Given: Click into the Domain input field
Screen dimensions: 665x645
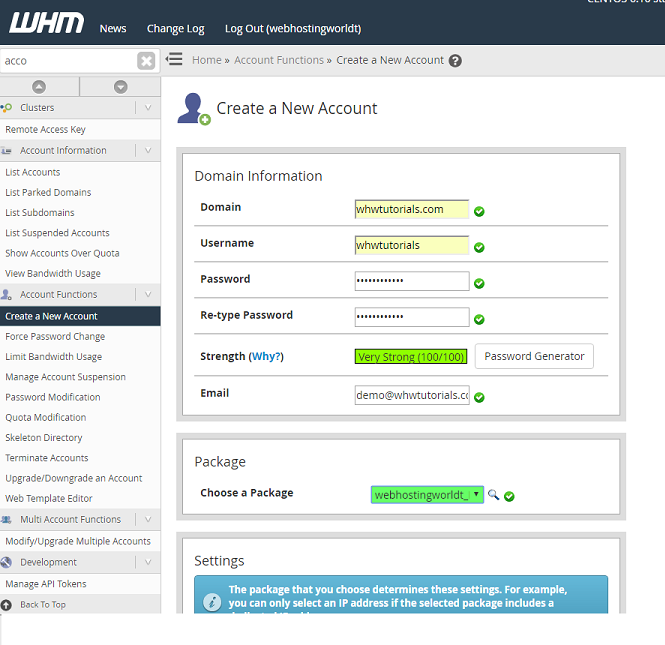Looking at the screenshot, I should [x=411, y=209].
